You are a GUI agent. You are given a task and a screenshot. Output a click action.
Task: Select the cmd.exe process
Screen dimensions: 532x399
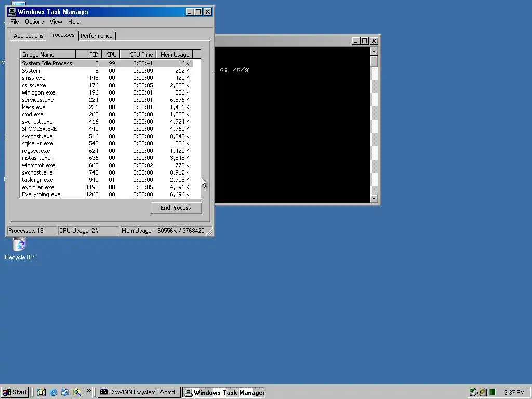106,115
